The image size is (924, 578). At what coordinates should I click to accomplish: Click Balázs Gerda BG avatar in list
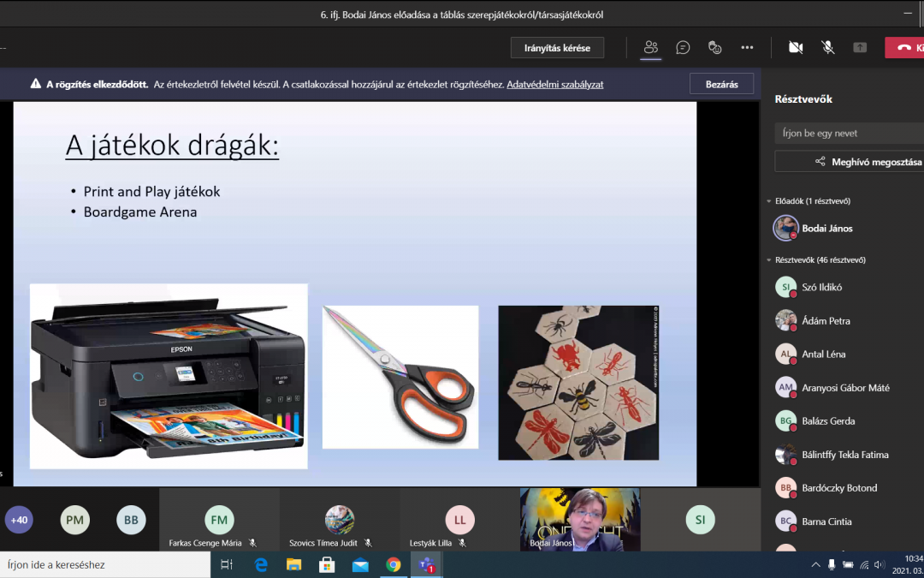point(785,421)
